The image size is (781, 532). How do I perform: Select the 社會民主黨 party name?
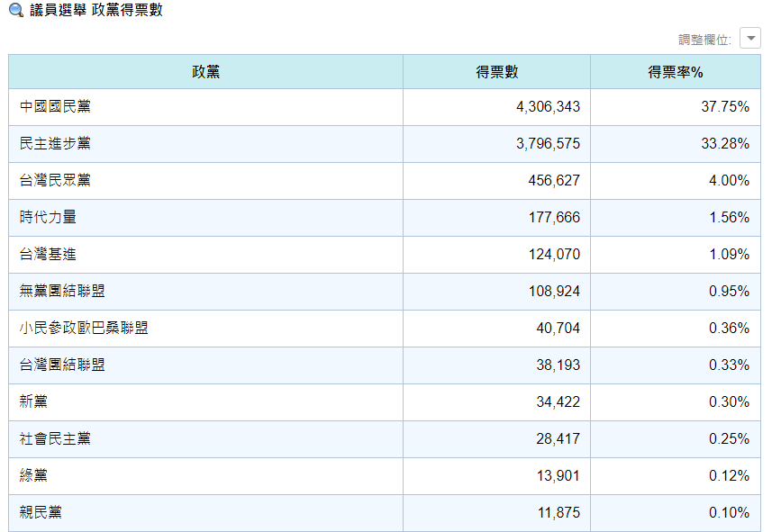coord(55,438)
